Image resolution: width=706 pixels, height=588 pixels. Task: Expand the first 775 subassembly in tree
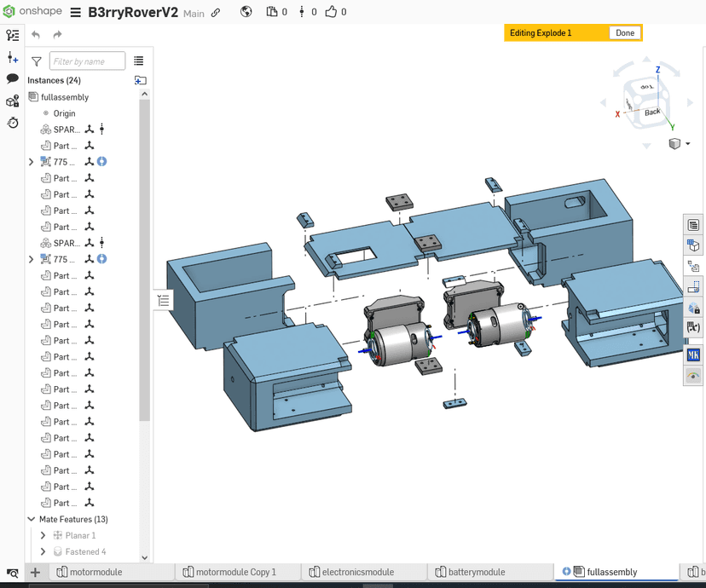tap(32, 162)
